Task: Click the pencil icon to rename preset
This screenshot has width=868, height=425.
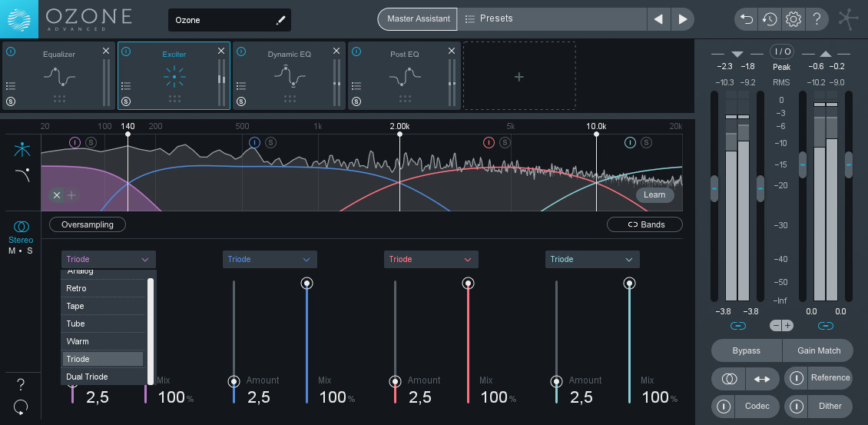Action: tap(280, 19)
